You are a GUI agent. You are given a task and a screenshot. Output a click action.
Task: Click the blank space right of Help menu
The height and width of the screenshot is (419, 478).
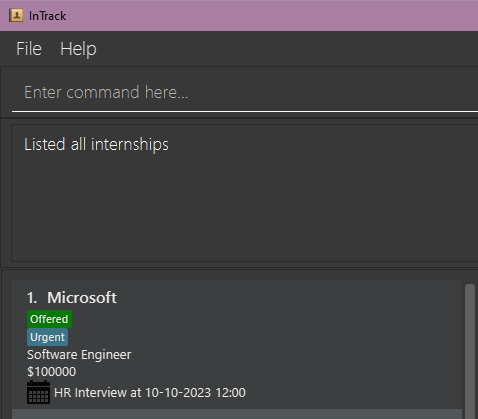click(287, 49)
